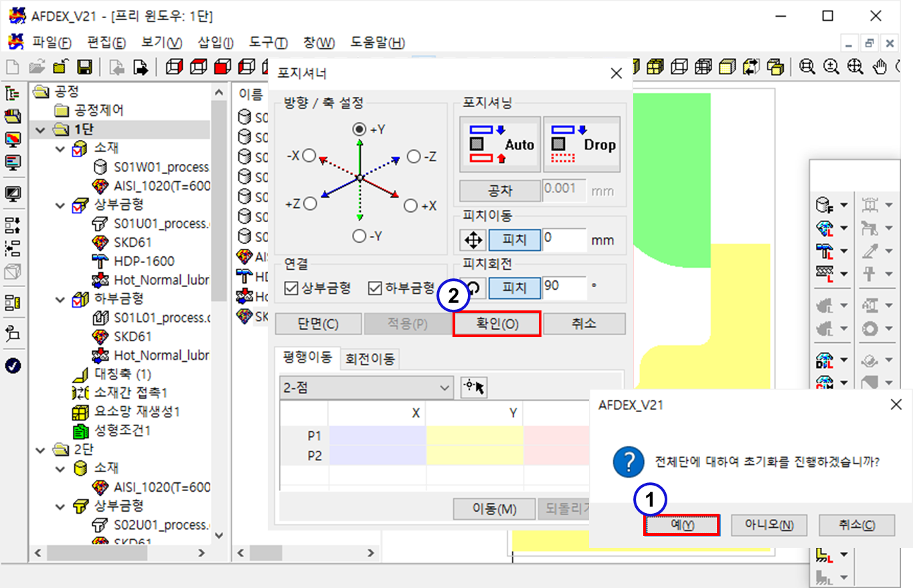Click the pitch rotation angle field
Viewport: 913px width, 588px height.
564,287
